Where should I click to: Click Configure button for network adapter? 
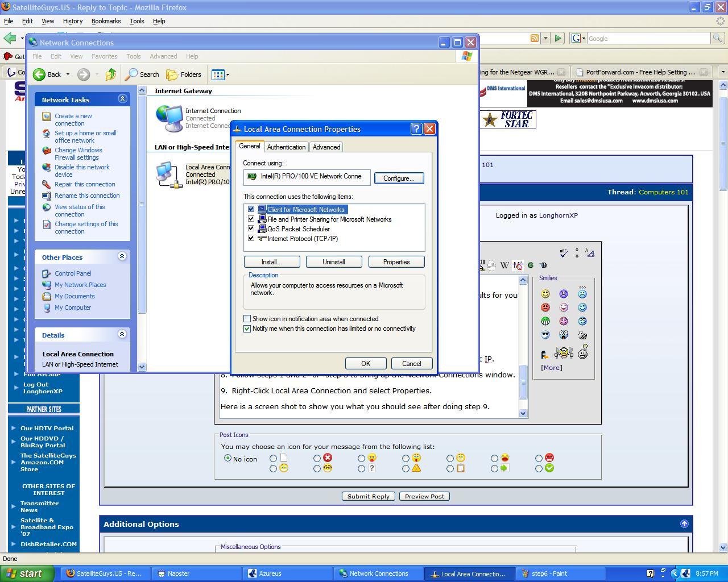399,178
